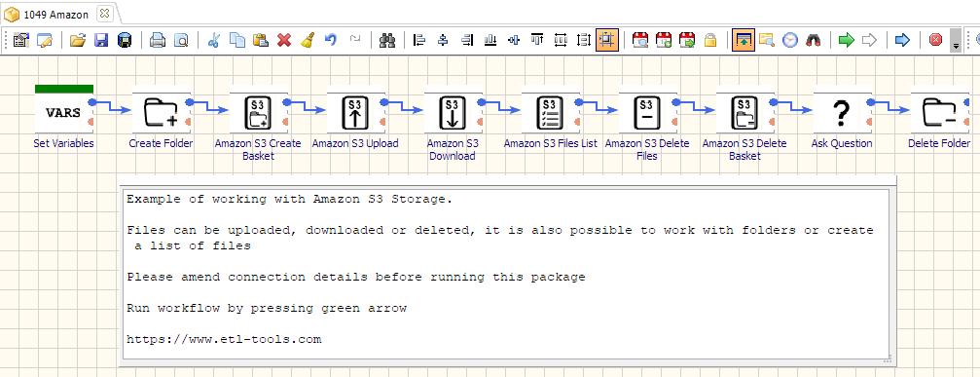980x377 pixels.
Task: Click the edit note pencil icon
Action: tap(45, 41)
